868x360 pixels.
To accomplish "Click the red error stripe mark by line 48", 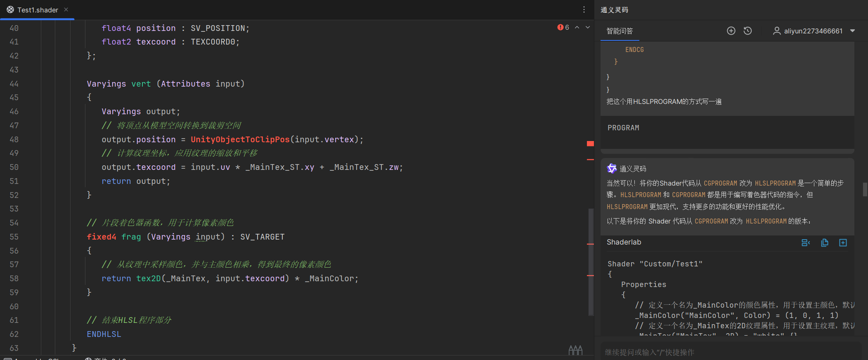I will 590,144.
